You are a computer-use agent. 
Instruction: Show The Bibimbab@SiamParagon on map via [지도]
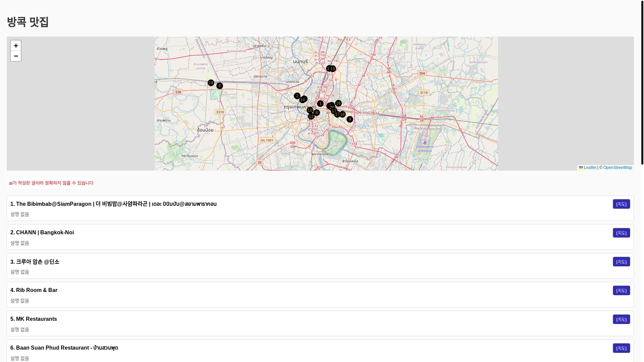click(x=621, y=204)
